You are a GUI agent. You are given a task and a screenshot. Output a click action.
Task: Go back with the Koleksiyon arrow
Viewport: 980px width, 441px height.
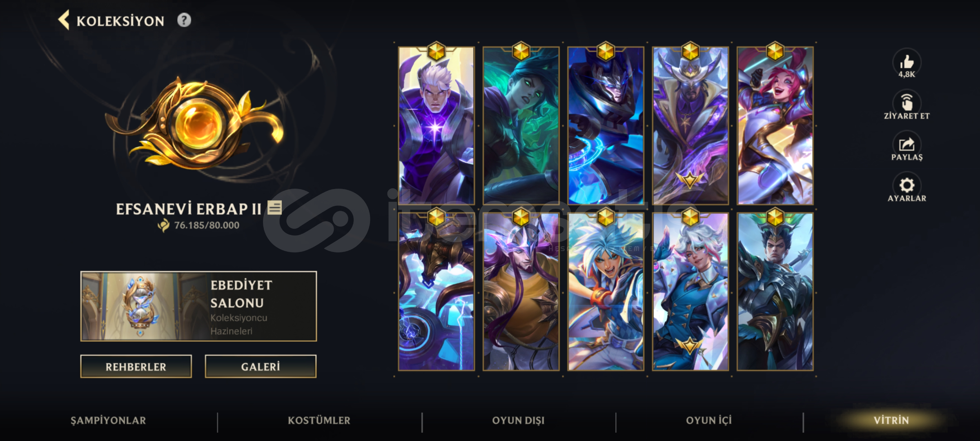coord(64,20)
